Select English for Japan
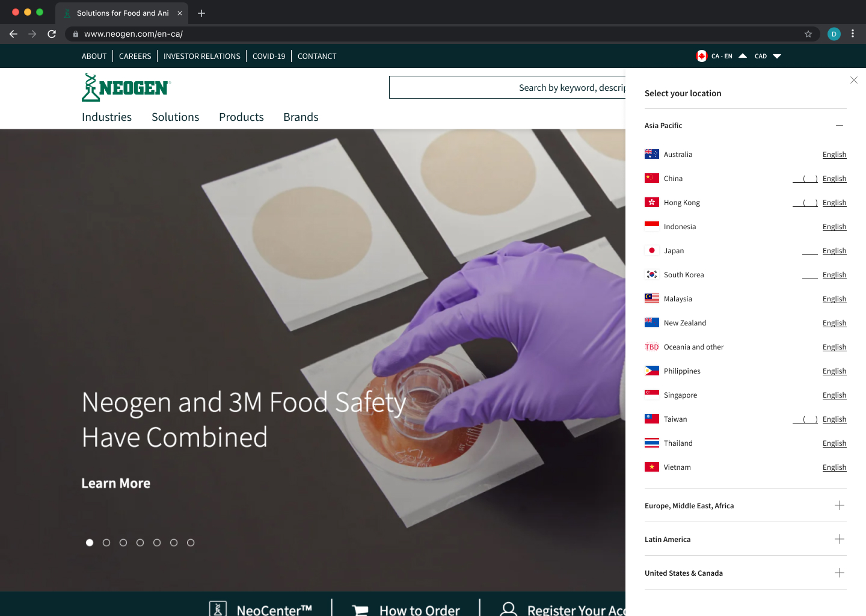Image resolution: width=866 pixels, height=616 pixels. (834, 251)
